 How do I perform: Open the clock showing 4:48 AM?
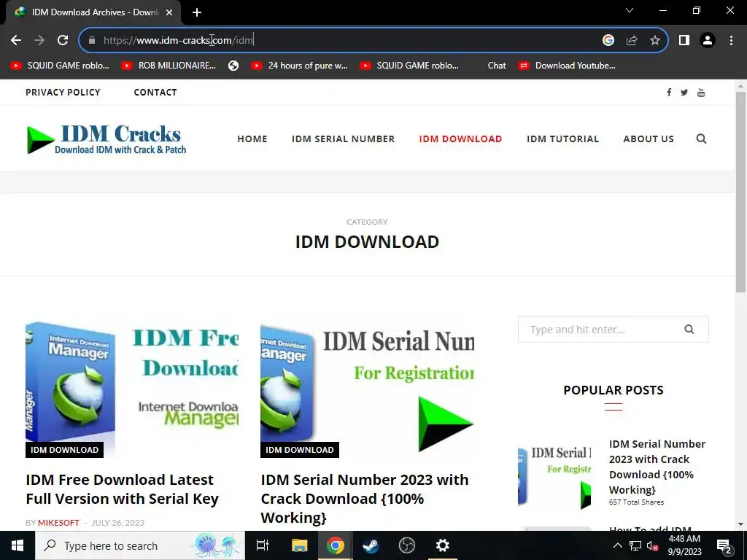pyautogui.click(x=684, y=545)
